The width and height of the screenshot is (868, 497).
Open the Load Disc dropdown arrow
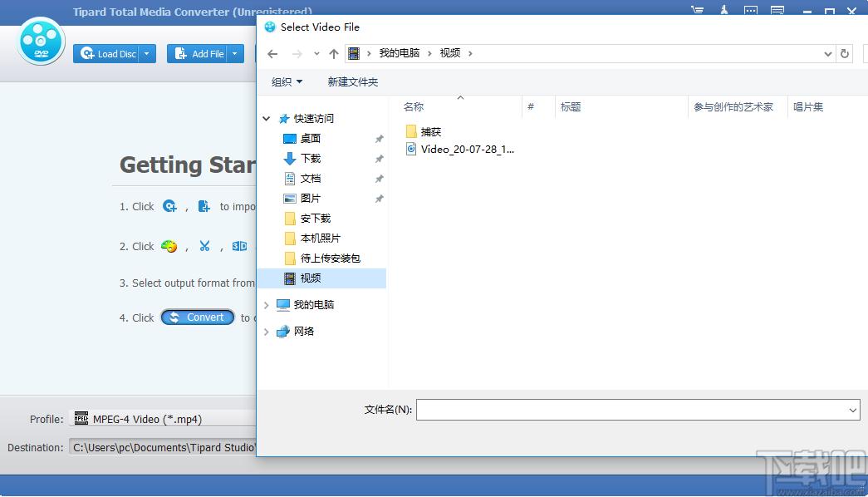147,54
